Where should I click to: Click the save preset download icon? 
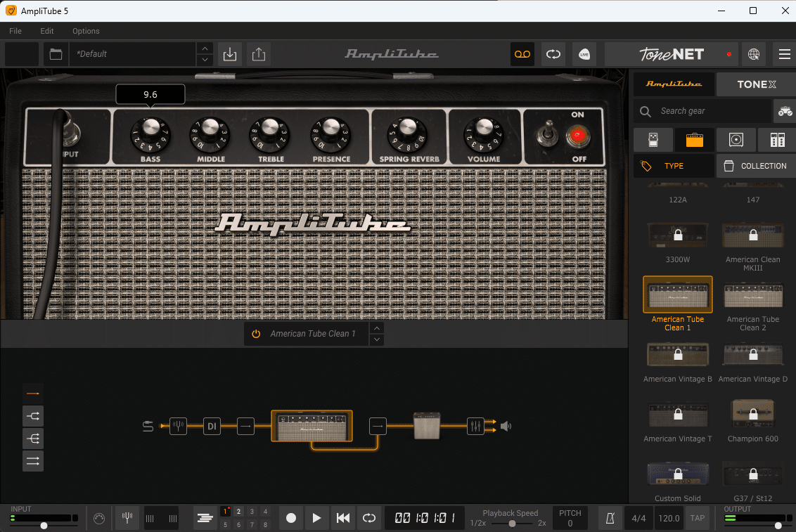click(x=230, y=54)
